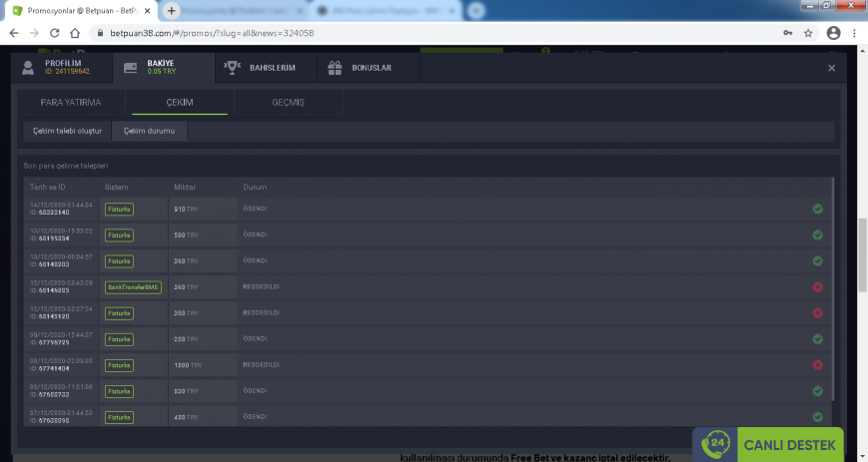Click the Tarih ve ID column header
The width and height of the screenshot is (868, 462).
coord(47,187)
